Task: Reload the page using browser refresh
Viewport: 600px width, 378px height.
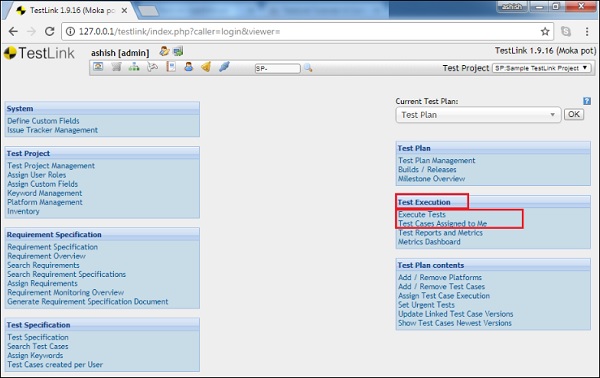Action: 49,31
